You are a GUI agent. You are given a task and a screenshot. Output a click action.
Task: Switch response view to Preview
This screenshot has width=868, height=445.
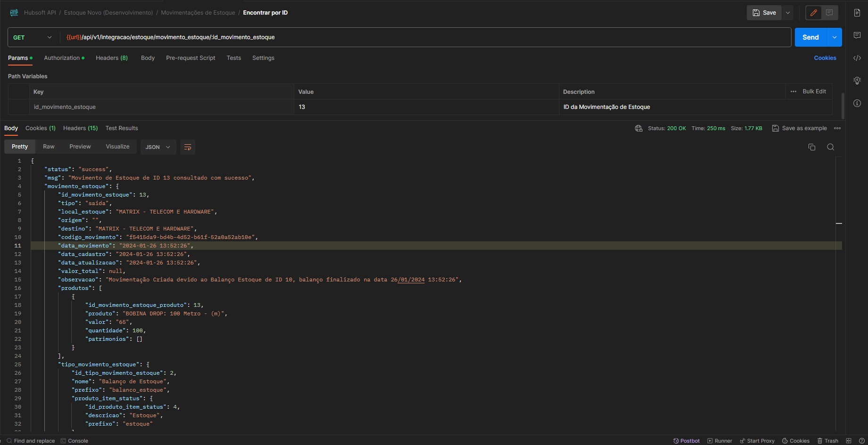click(80, 147)
